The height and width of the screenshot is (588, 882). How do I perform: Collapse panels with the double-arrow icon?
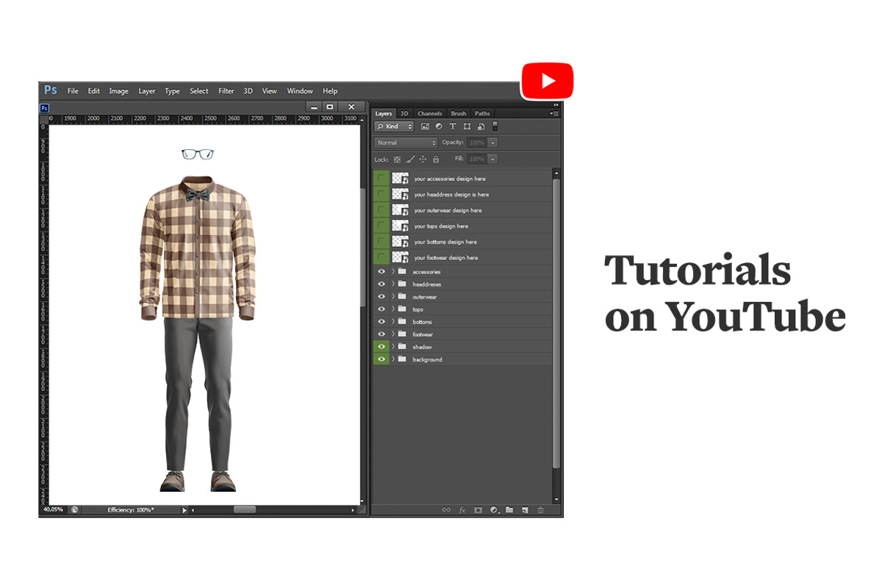pyautogui.click(x=556, y=105)
